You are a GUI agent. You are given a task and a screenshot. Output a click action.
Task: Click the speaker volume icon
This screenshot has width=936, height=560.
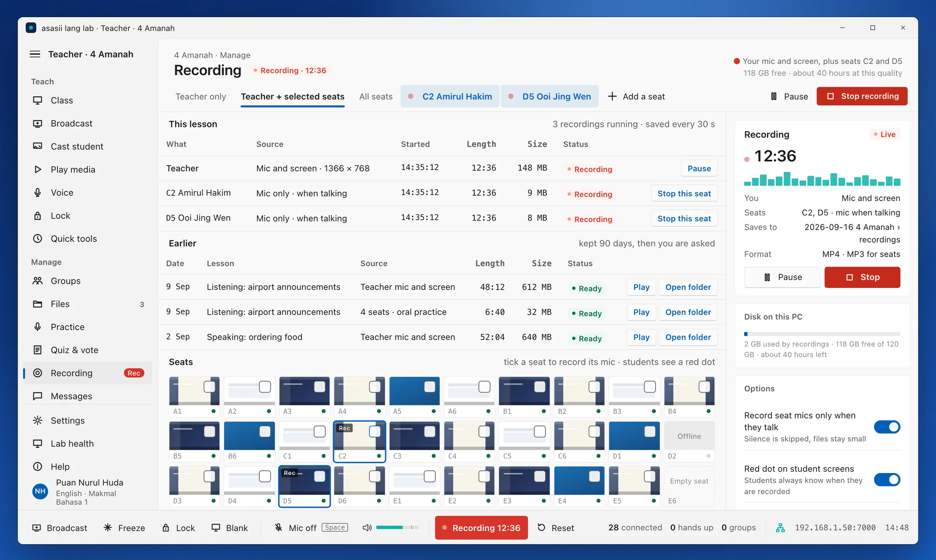pos(367,528)
